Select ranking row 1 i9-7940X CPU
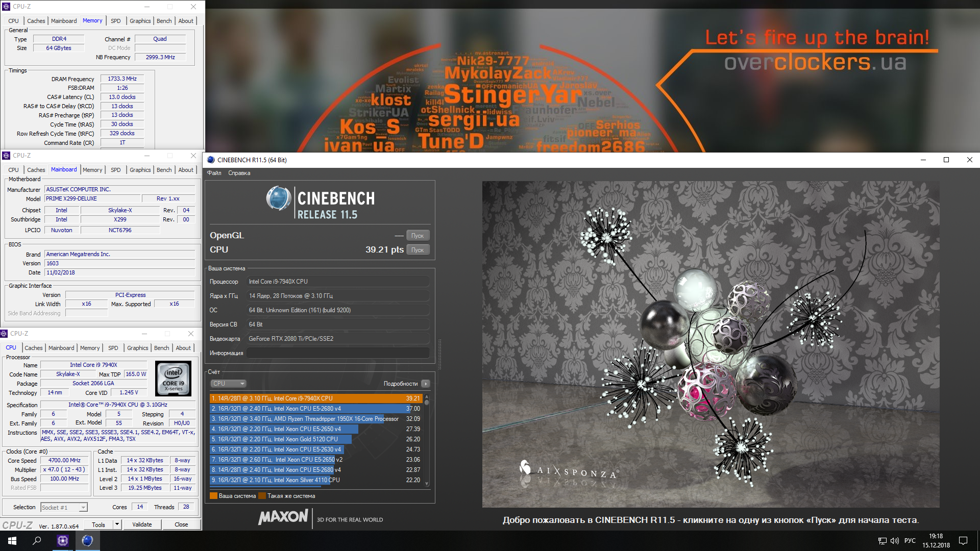Screen dimensions: 980x551 click(315, 398)
